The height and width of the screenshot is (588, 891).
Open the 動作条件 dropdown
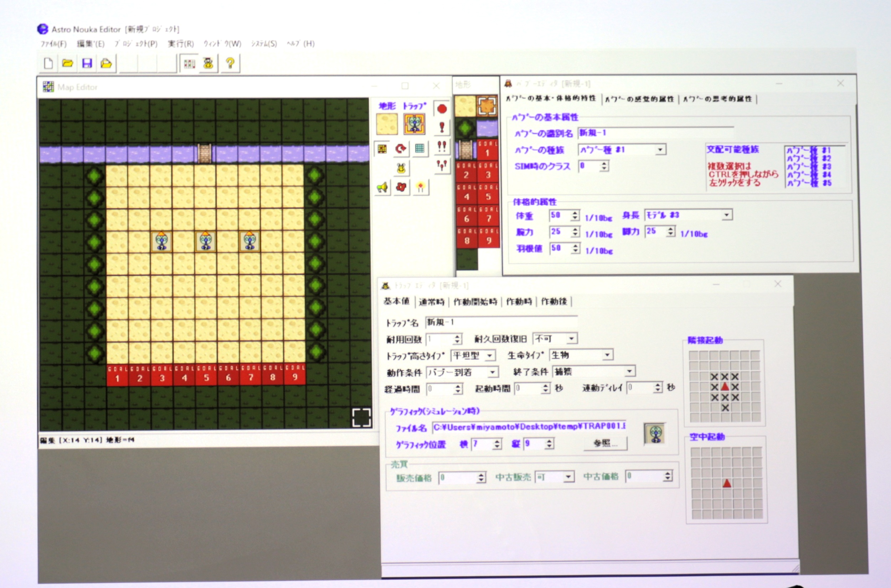tap(493, 373)
